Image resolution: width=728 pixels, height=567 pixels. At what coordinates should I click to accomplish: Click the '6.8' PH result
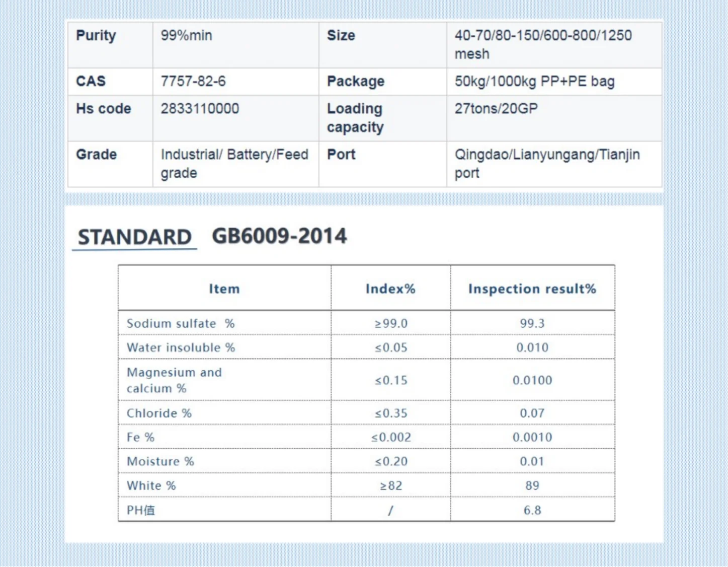click(x=532, y=510)
